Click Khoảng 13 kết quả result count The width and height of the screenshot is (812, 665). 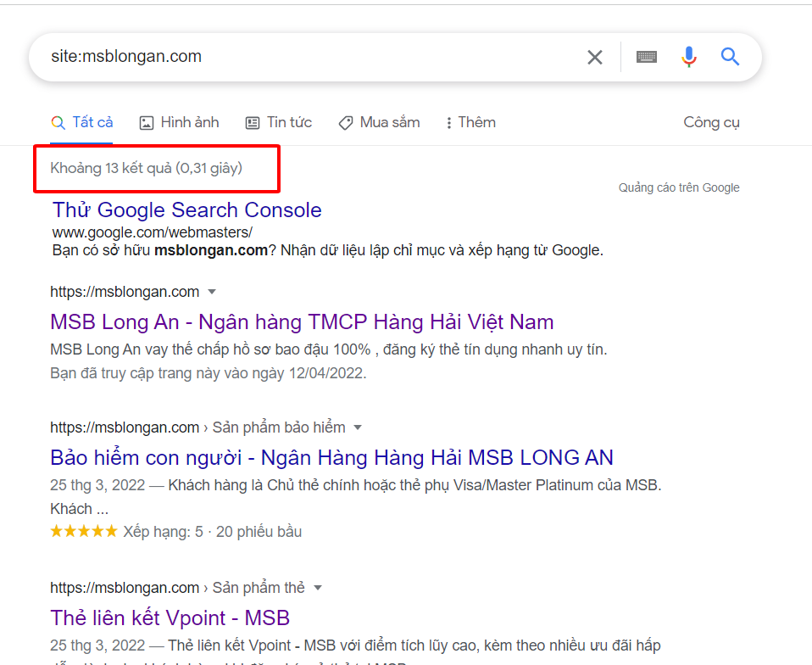click(x=146, y=169)
